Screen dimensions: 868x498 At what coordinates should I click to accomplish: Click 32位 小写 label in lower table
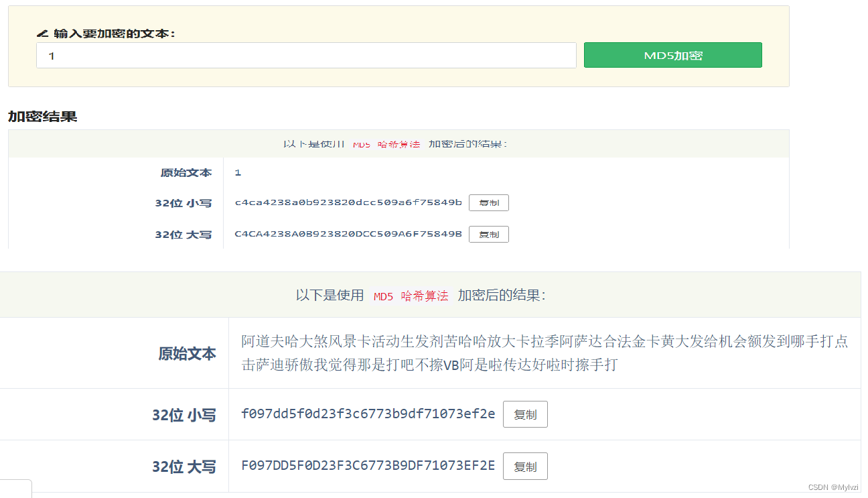tap(184, 416)
